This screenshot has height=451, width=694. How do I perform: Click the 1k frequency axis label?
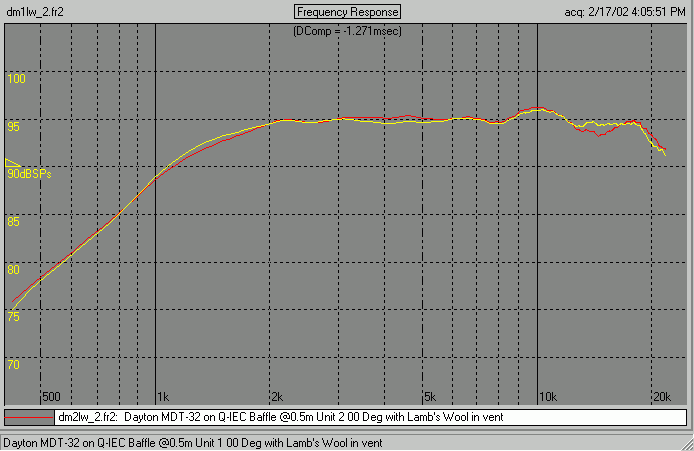[163, 397]
